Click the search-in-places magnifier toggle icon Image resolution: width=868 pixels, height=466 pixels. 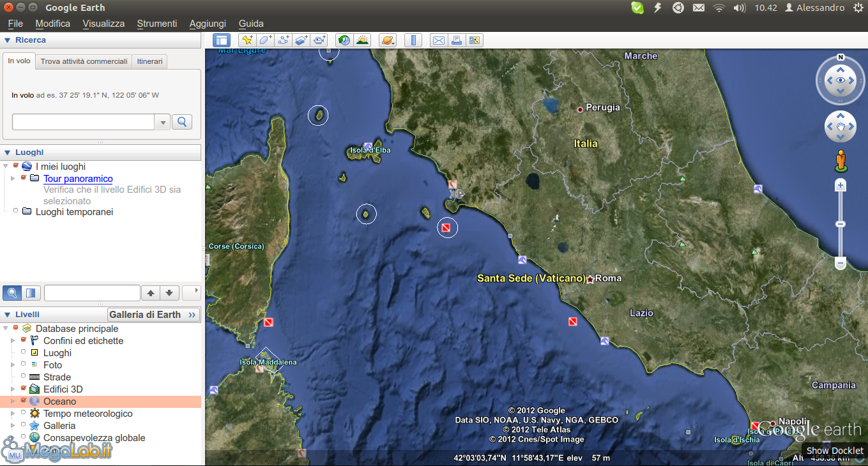pos(12,293)
